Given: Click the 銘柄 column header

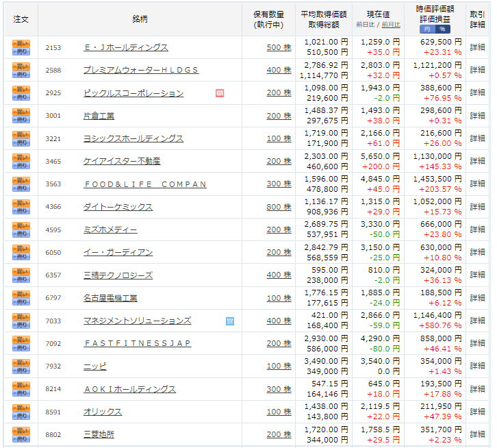Looking at the screenshot, I should click(140, 19).
